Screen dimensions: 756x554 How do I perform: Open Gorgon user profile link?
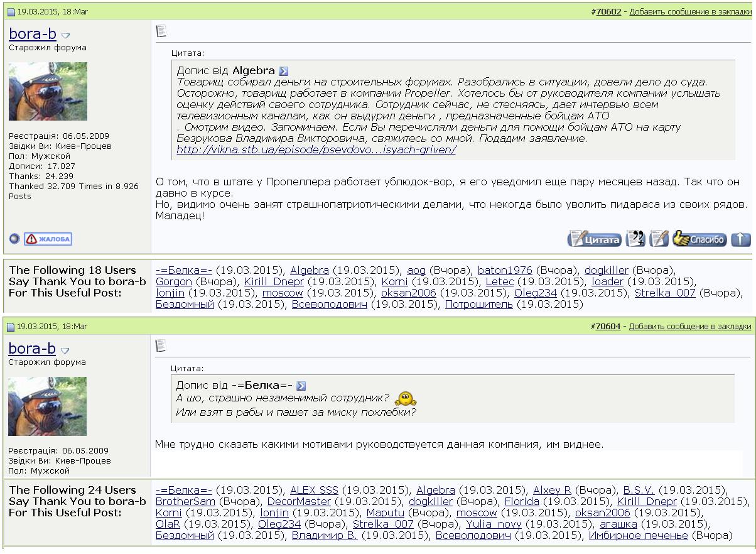pyautogui.click(x=174, y=282)
